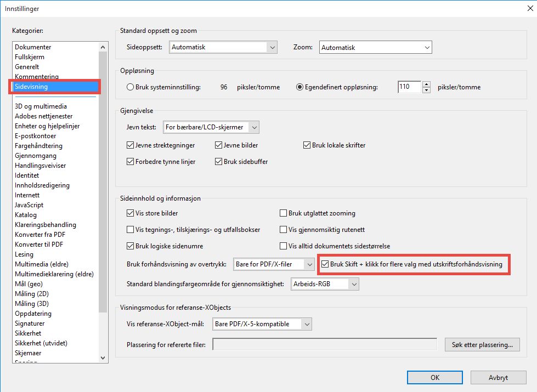The width and height of the screenshot is (537, 392).
Task: Open the Jevn tekst dropdown
Action: tap(211, 127)
